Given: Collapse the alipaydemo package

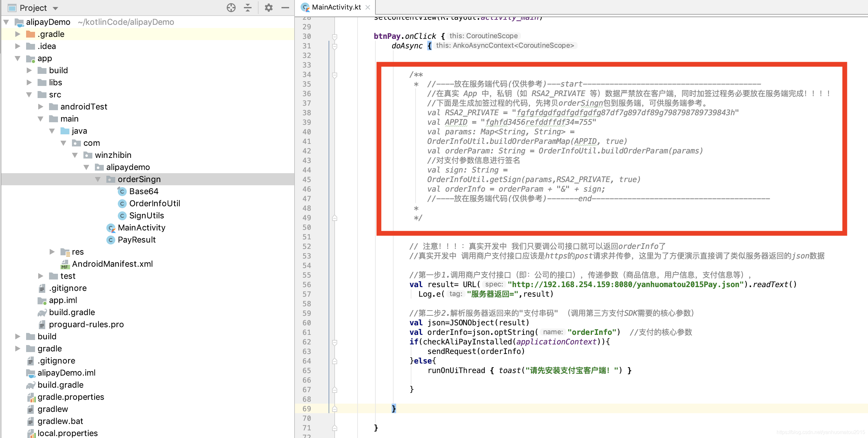Looking at the screenshot, I should 86,167.
